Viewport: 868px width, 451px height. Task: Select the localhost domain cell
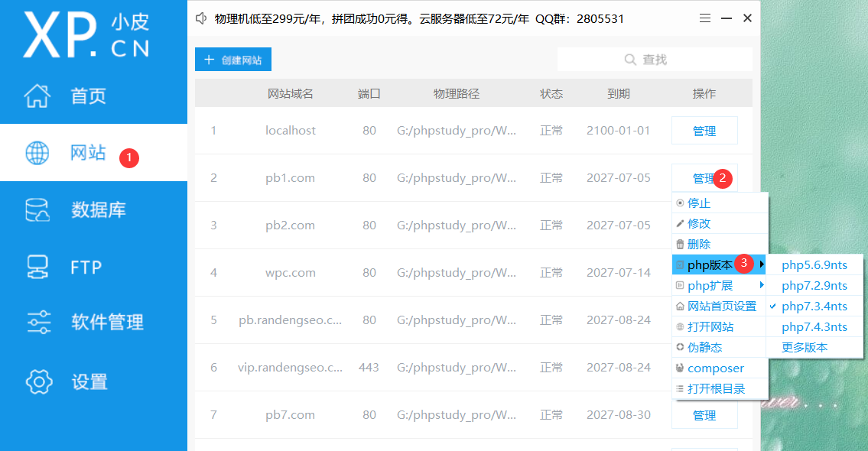coord(290,131)
